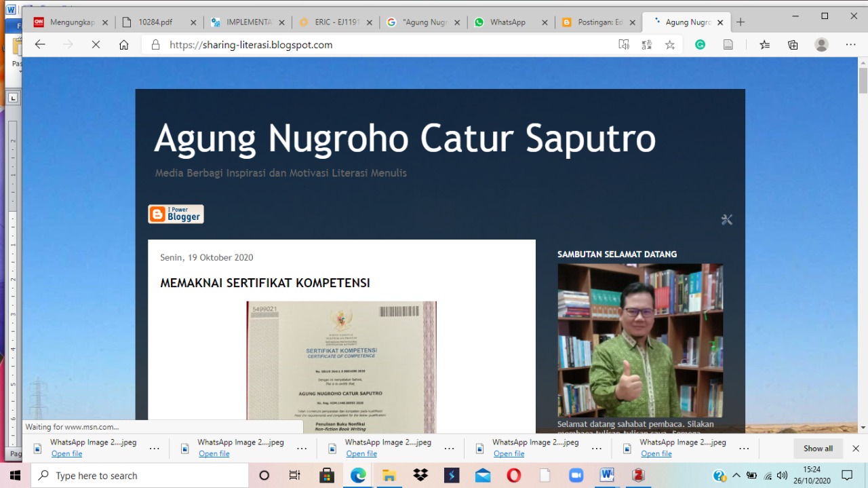Stop loading the page
Viewport: 868px width, 488px height.
[x=96, y=45]
